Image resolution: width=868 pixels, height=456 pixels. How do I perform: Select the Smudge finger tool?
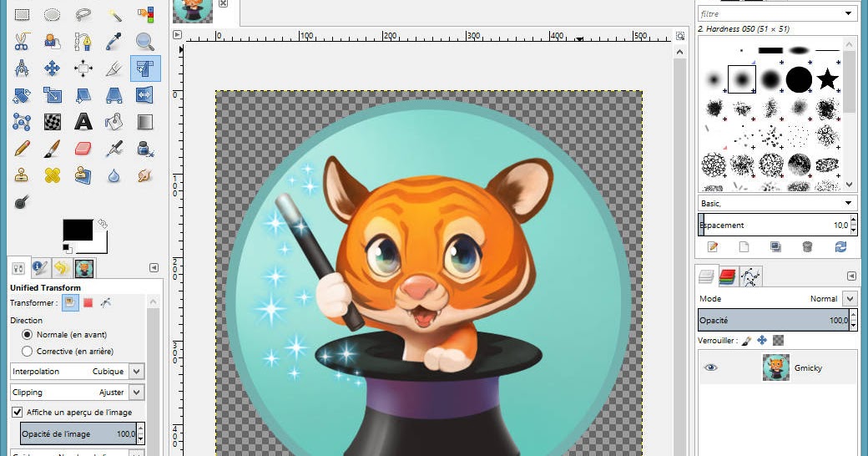145,175
